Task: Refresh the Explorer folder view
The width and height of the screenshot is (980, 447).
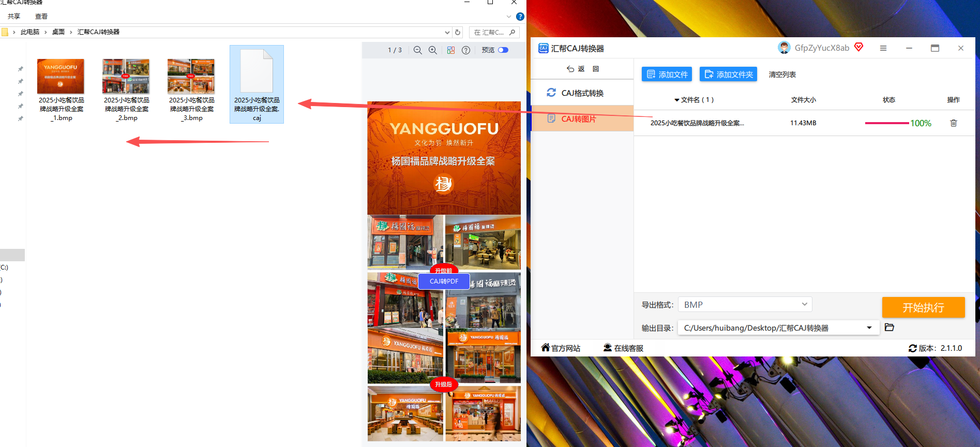Action: (458, 32)
